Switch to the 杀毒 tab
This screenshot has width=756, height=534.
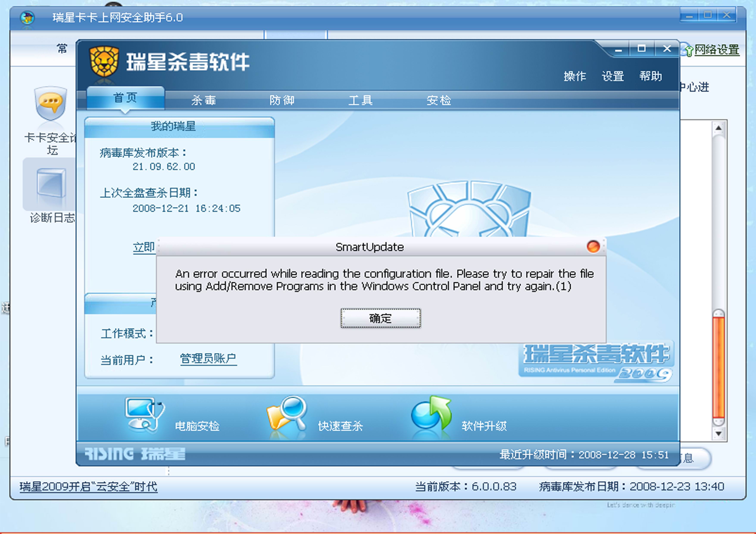coord(204,100)
